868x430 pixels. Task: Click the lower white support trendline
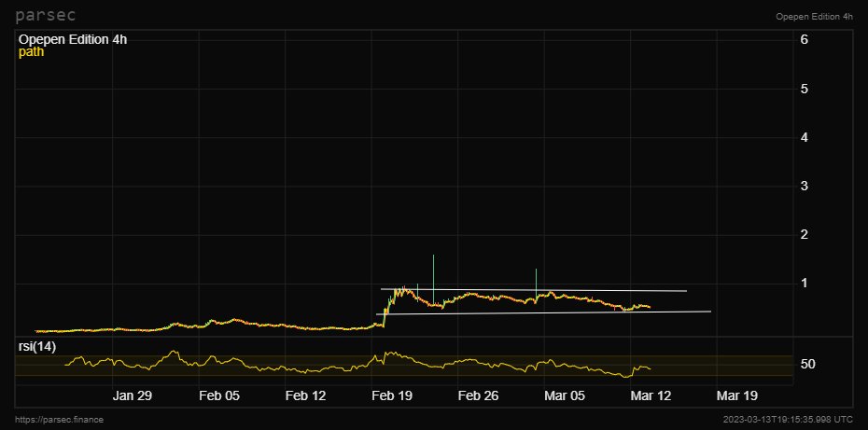pos(543,312)
